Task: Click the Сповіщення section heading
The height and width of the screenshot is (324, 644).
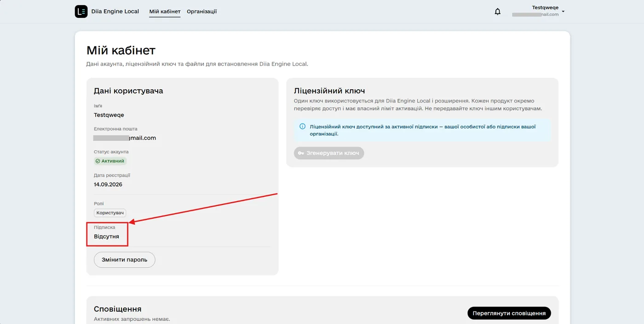Action: pos(118,309)
